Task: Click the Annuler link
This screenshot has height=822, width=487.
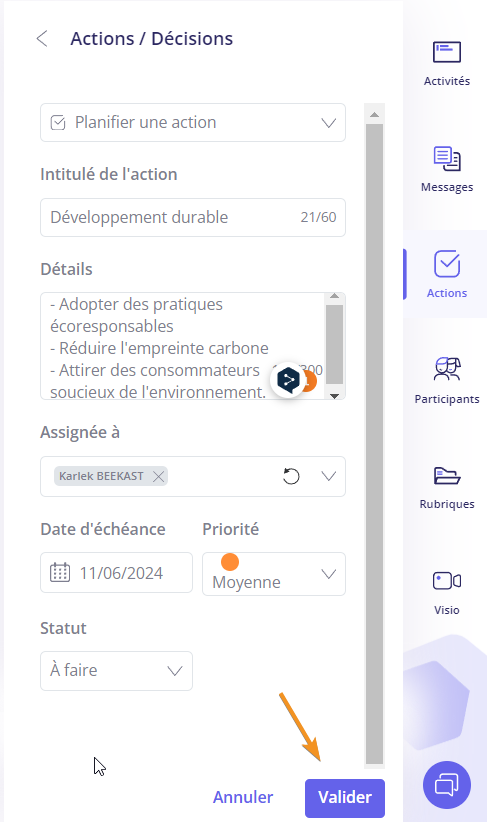Action: 243,797
